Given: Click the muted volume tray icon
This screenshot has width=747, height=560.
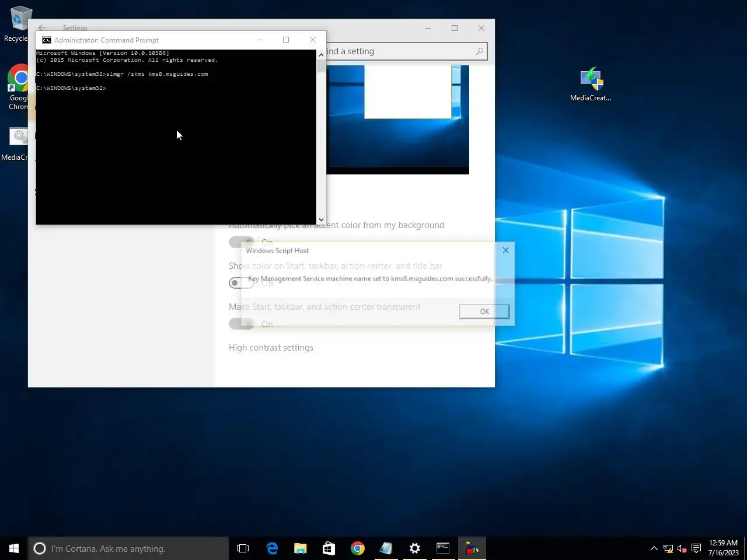Looking at the screenshot, I should tap(682, 548).
